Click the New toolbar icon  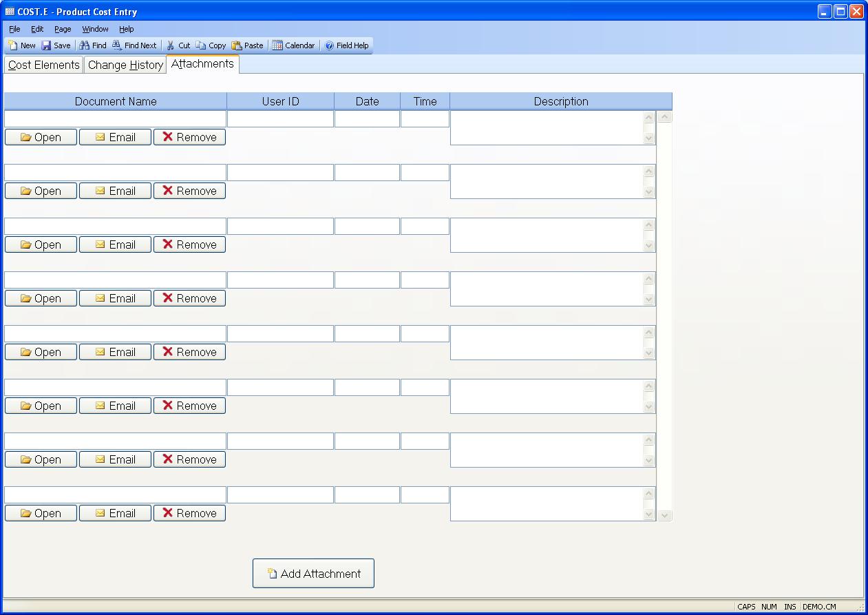[x=14, y=45]
